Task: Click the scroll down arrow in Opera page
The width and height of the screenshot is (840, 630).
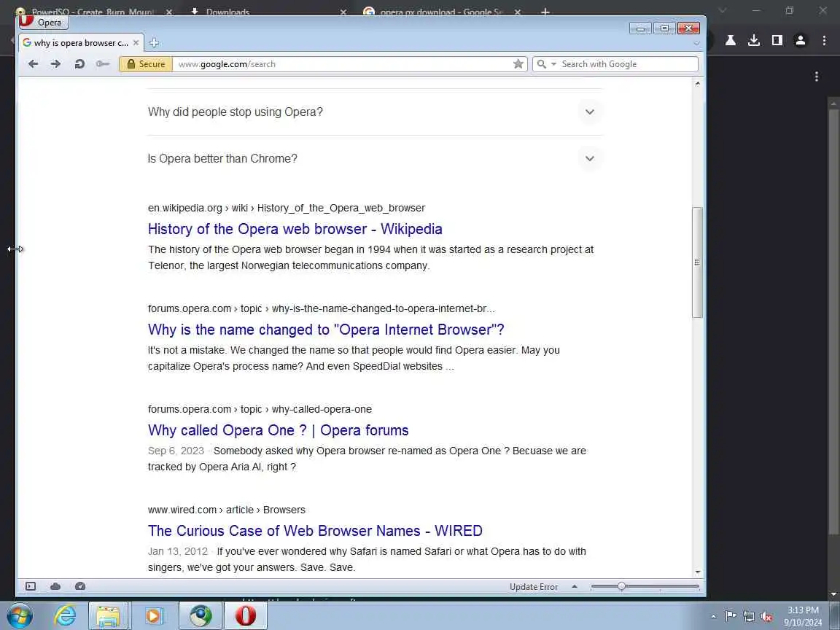Action: coord(697,572)
